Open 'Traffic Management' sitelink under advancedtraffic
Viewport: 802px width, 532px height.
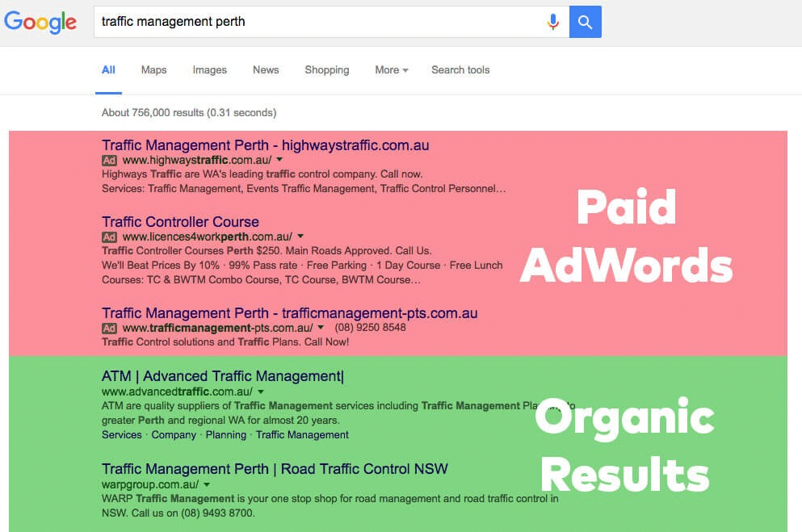(x=302, y=435)
